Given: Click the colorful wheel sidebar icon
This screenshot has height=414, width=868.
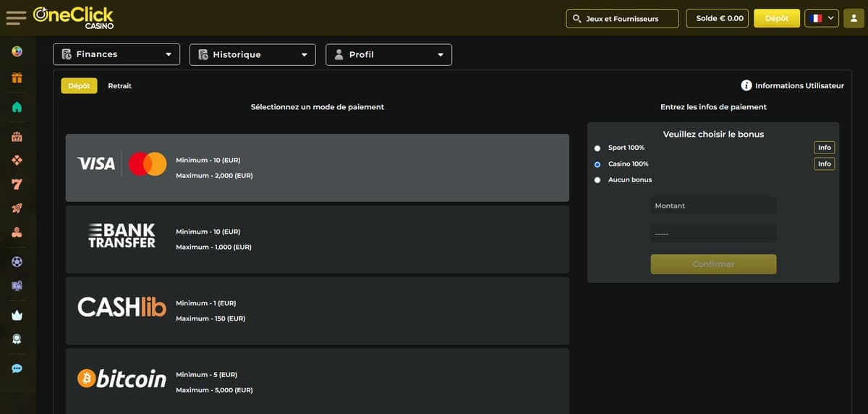Looking at the screenshot, I should tap(17, 51).
